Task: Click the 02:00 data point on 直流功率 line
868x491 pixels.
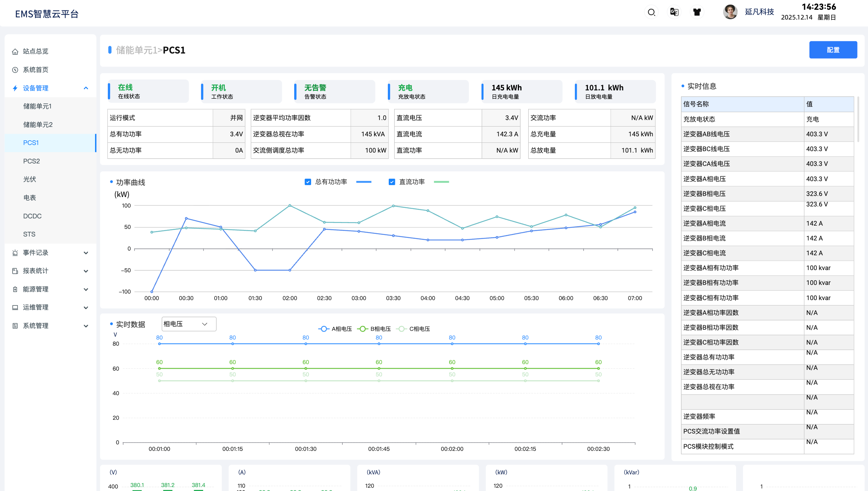Action: [290, 205]
